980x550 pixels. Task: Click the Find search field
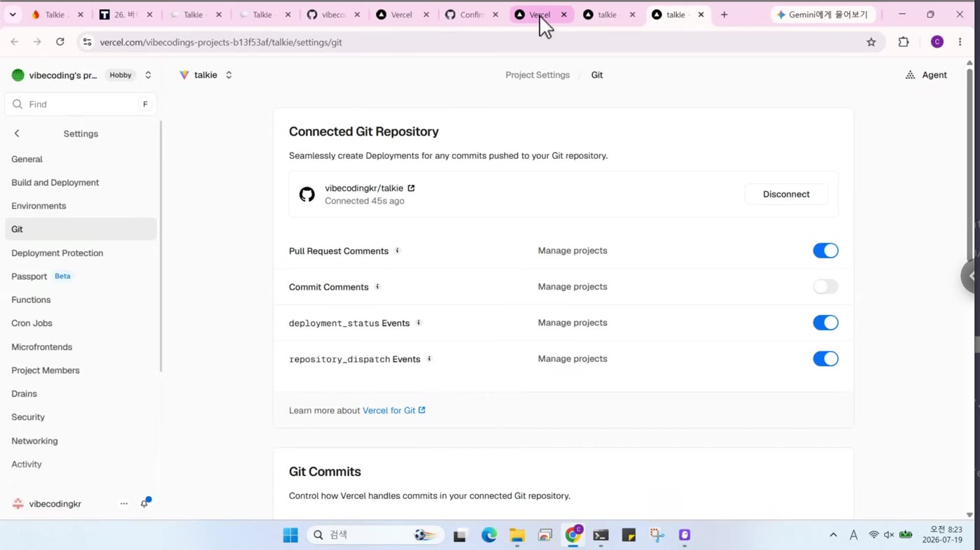click(x=80, y=104)
